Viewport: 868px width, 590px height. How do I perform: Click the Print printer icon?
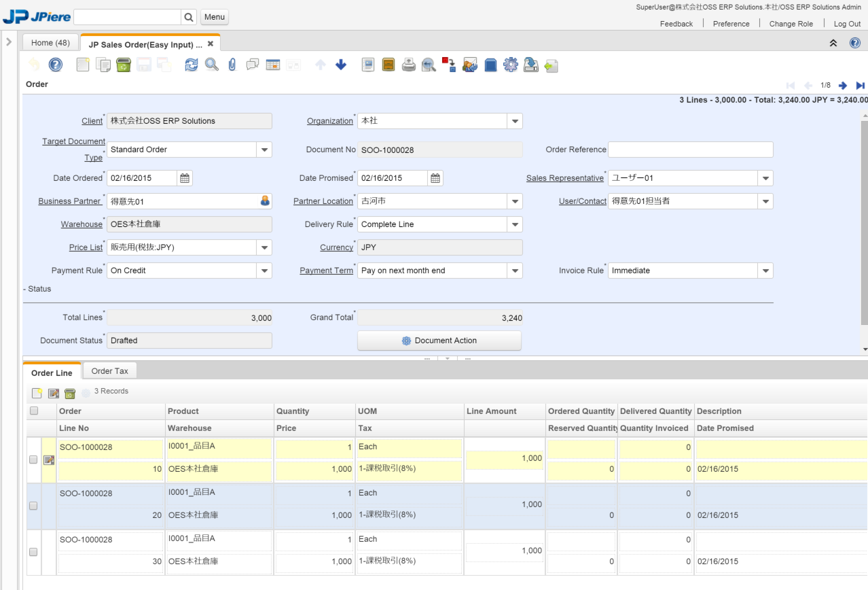pyautogui.click(x=408, y=65)
